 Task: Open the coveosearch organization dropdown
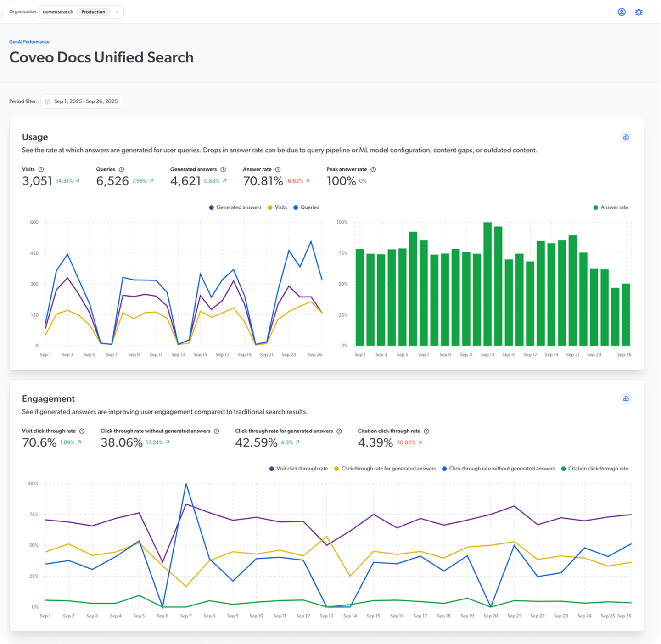tap(58, 12)
